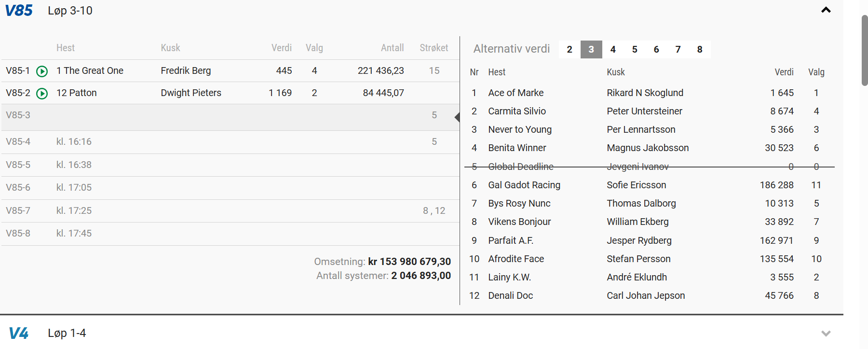This screenshot has height=349, width=868.
Task: Select Alternativ verdi tab 7
Action: click(x=678, y=49)
